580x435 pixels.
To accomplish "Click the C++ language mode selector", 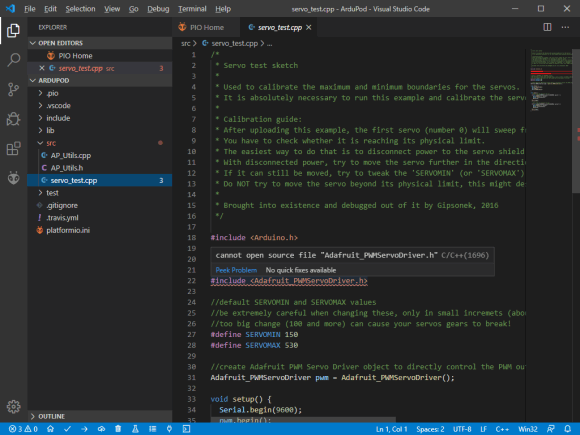I will pyautogui.click(x=502, y=429).
